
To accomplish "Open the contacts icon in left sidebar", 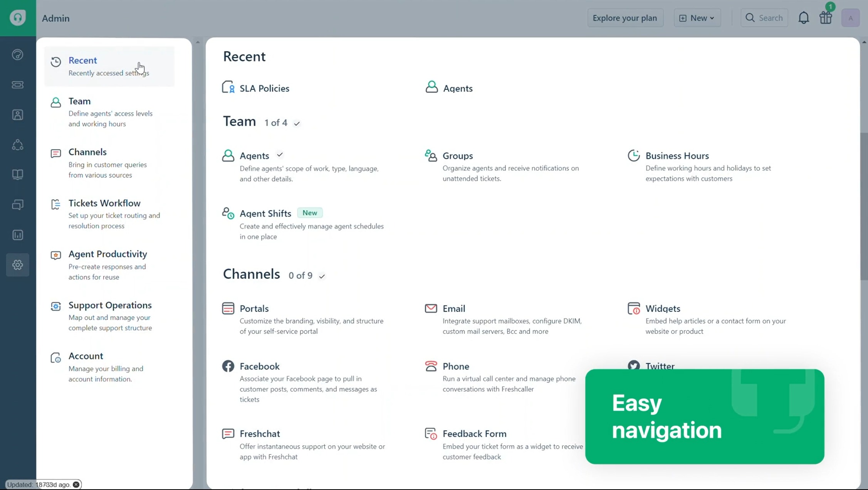I will [18, 115].
